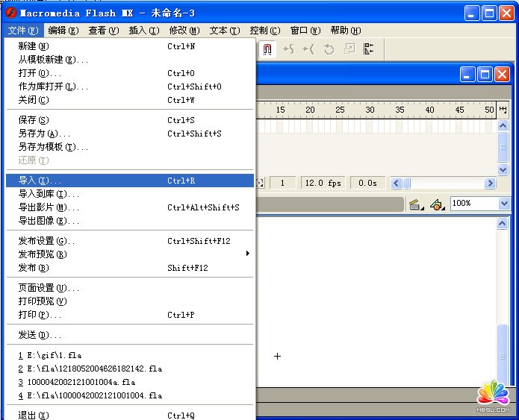Click the Rotate icon in toolbar
Image resolution: width=519 pixels, height=420 pixels.
329,49
